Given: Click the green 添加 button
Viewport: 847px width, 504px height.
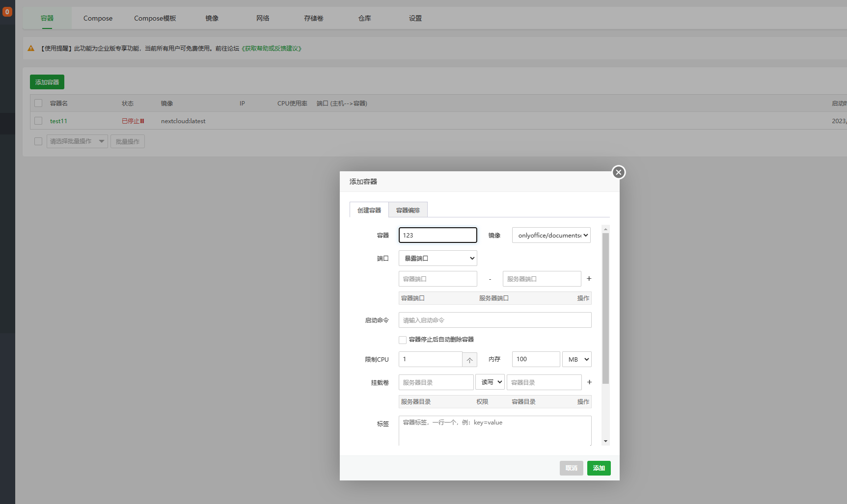Looking at the screenshot, I should point(599,468).
